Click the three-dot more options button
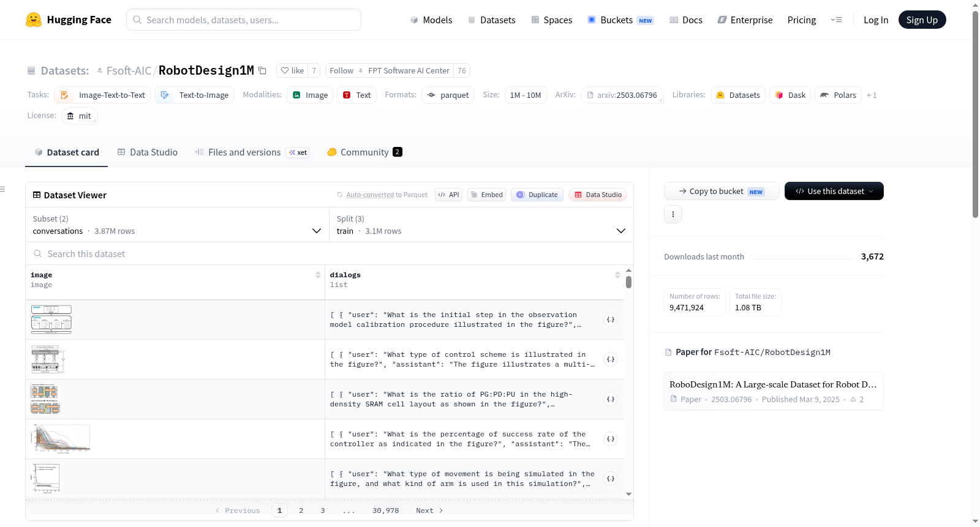This screenshot has width=980, height=527. pyautogui.click(x=673, y=214)
